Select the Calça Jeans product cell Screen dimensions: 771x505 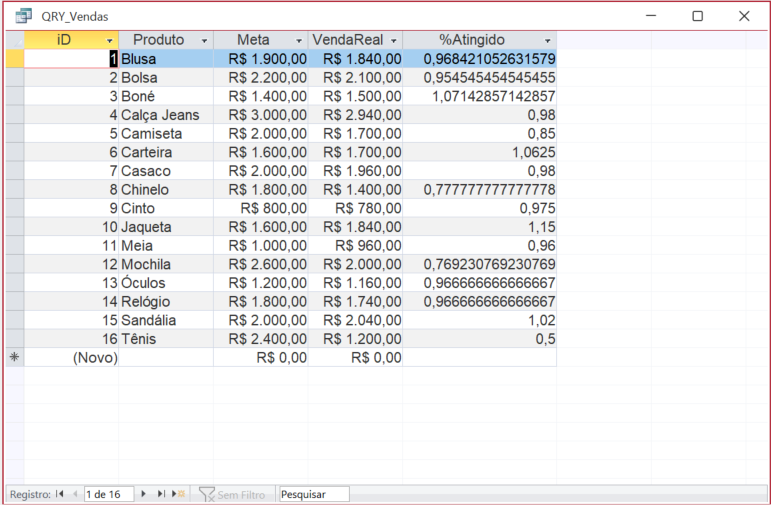coord(165,115)
